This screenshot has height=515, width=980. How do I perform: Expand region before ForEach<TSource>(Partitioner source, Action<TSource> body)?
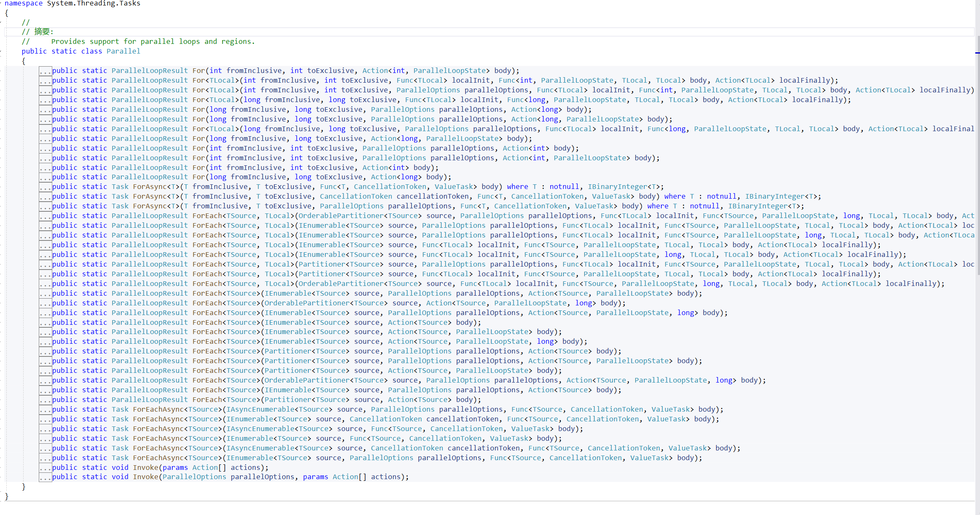point(46,400)
